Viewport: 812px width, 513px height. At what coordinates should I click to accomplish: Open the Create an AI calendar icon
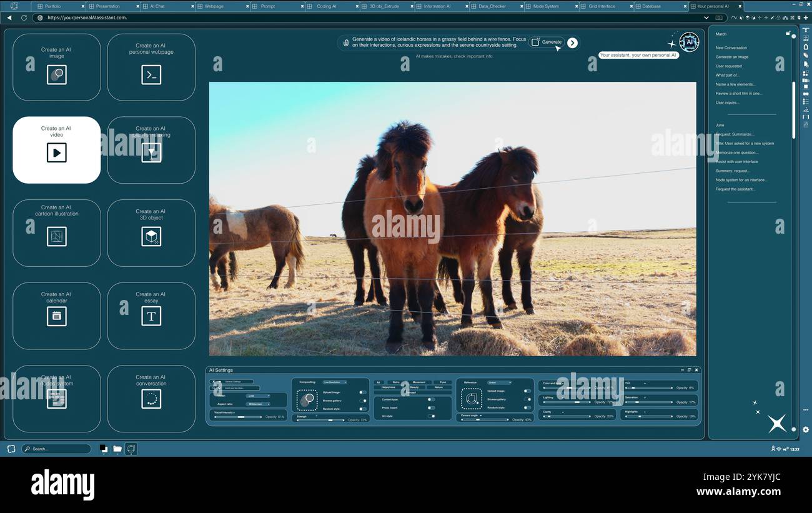(x=56, y=316)
